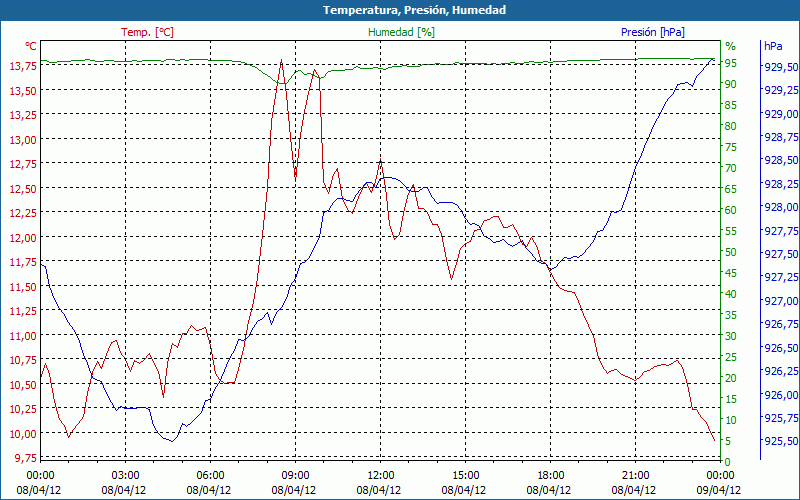This screenshot has width=800, height=500.
Task: Click pressure axis value '928,00'
Action: click(781, 207)
